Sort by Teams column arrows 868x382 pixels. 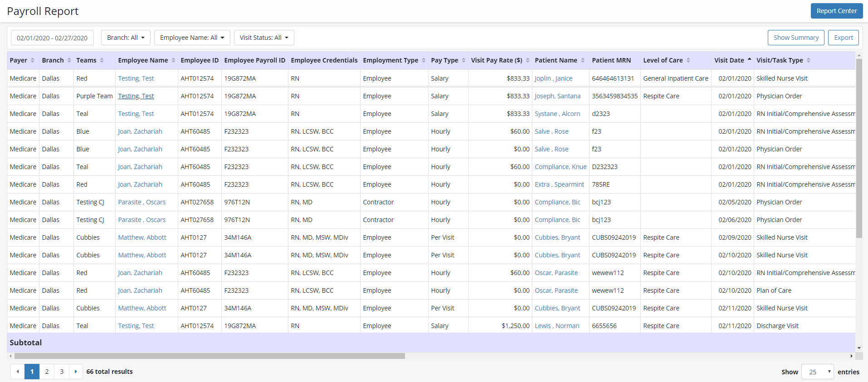click(x=102, y=60)
